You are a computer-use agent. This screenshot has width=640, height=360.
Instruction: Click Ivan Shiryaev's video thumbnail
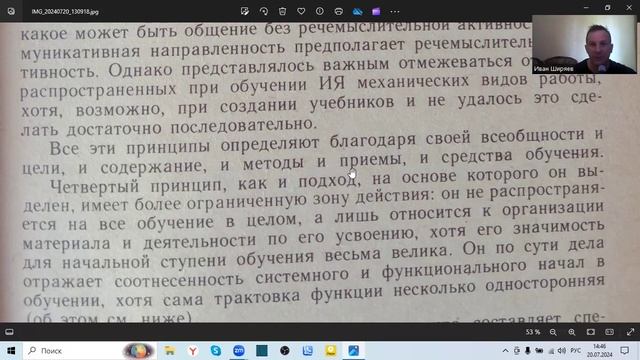[584, 44]
